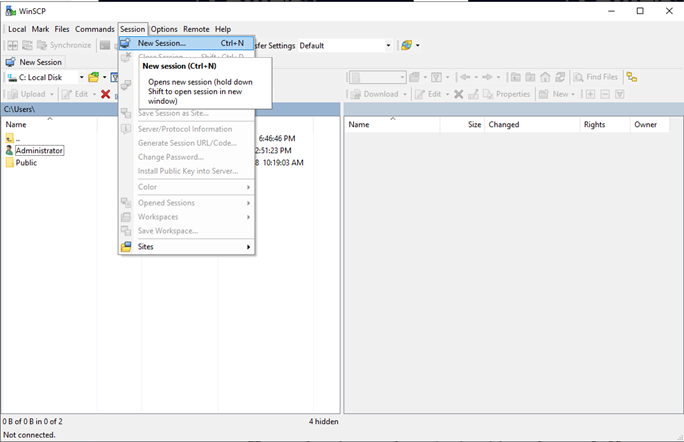The image size is (684, 442).
Task: Select the Administrator folder
Action: pyautogui.click(x=39, y=151)
